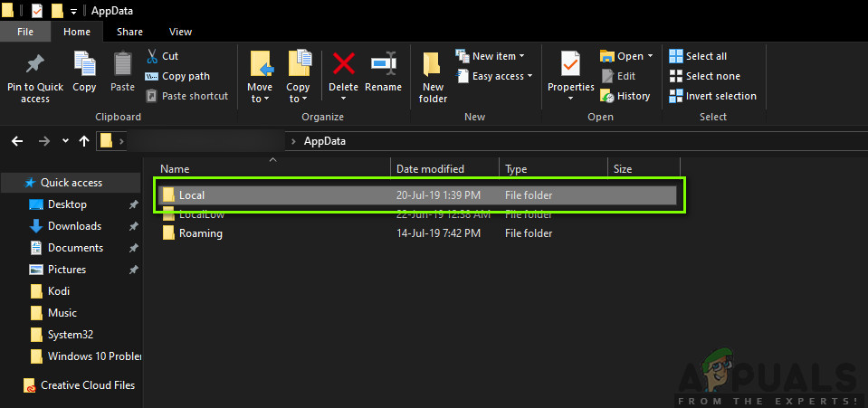Image resolution: width=868 pixels, height=408 pixels.
Task: Click AppData in the address bar
Action: click(325, 141)
